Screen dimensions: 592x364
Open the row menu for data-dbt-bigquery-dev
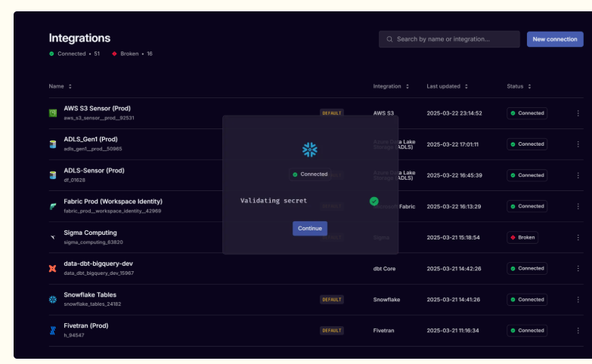coord(578,269)
